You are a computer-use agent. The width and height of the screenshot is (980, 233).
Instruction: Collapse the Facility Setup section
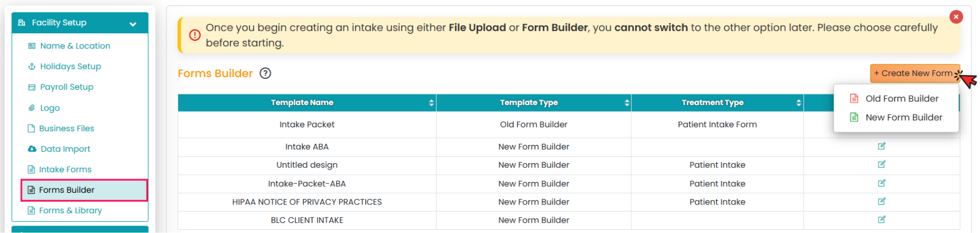(x=132, y=24)
